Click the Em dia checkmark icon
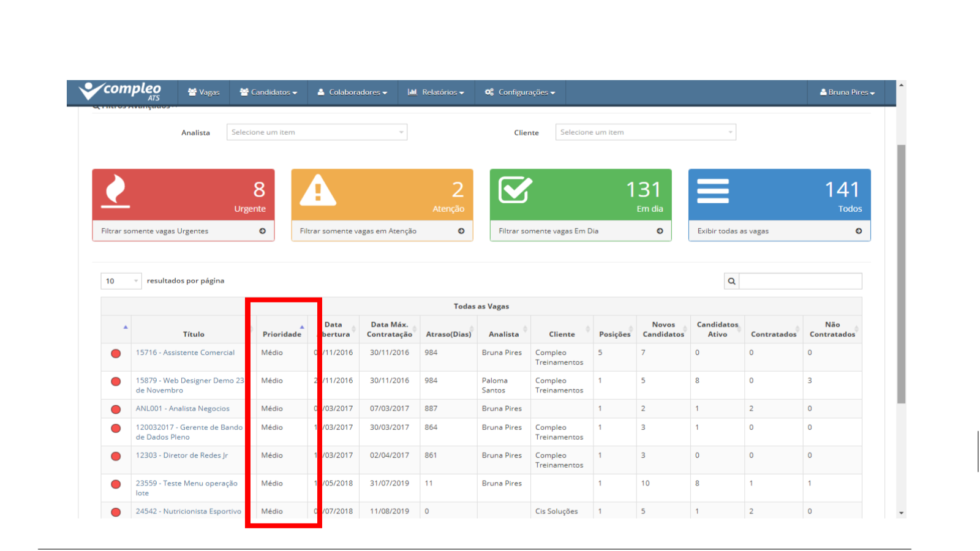 click(515, 190)
